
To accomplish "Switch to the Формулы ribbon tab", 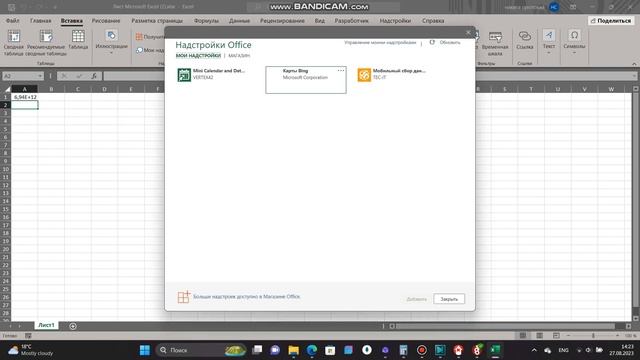I will 206,20.
